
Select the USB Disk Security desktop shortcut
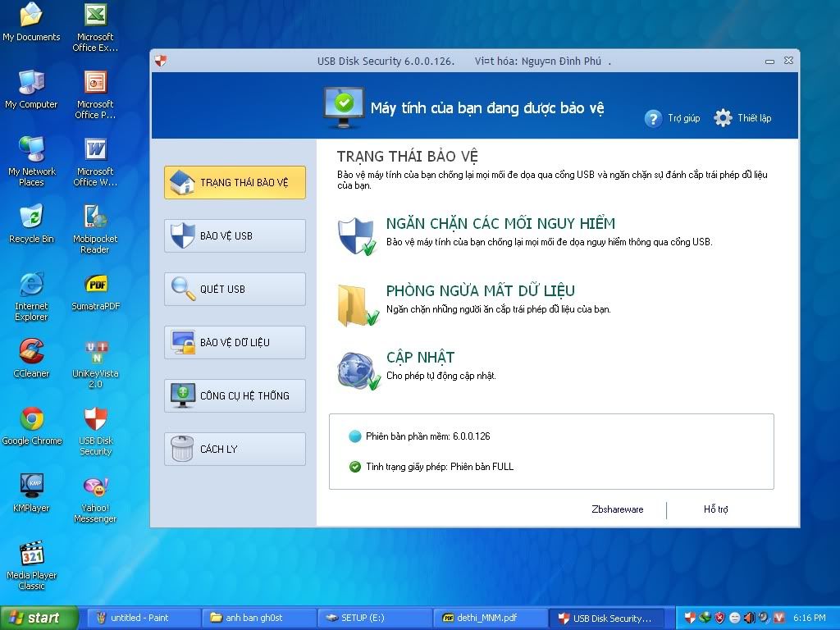pos(95,431)
